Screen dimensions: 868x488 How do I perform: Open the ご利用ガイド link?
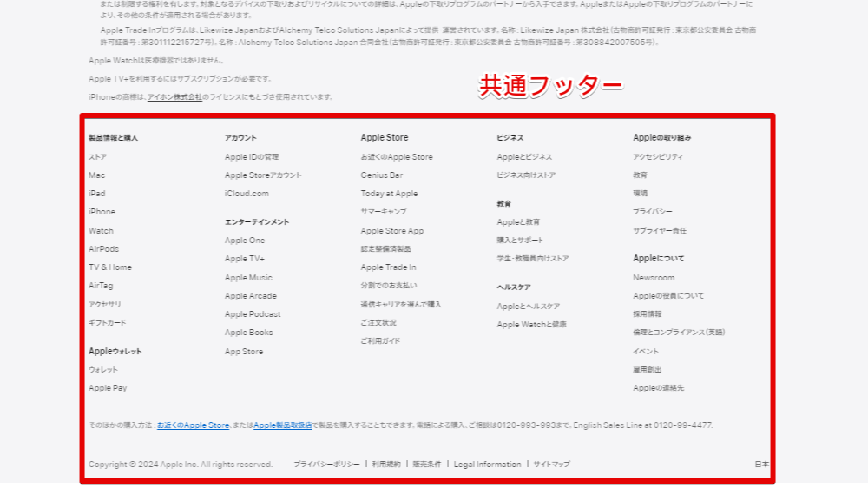380,340
